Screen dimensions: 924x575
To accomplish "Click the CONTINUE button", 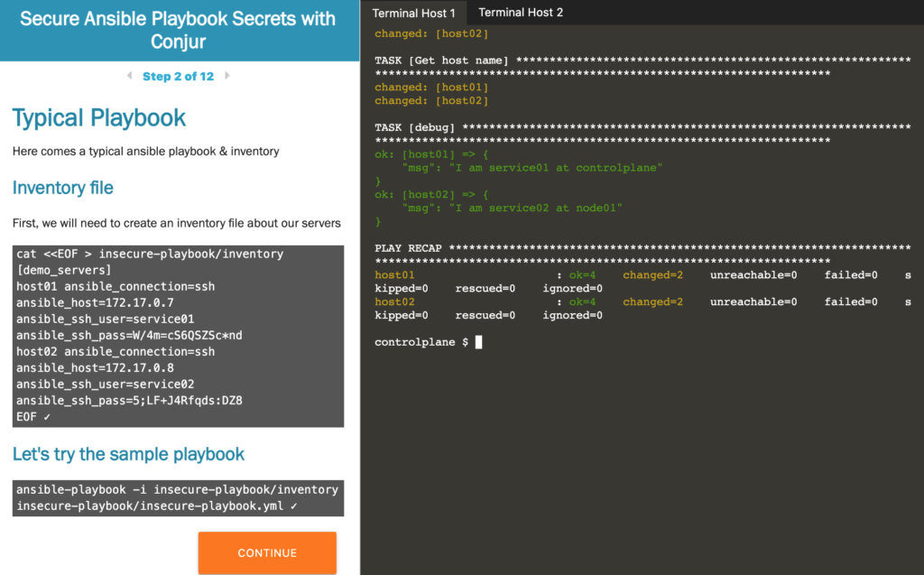I will (x=267, y=552).
